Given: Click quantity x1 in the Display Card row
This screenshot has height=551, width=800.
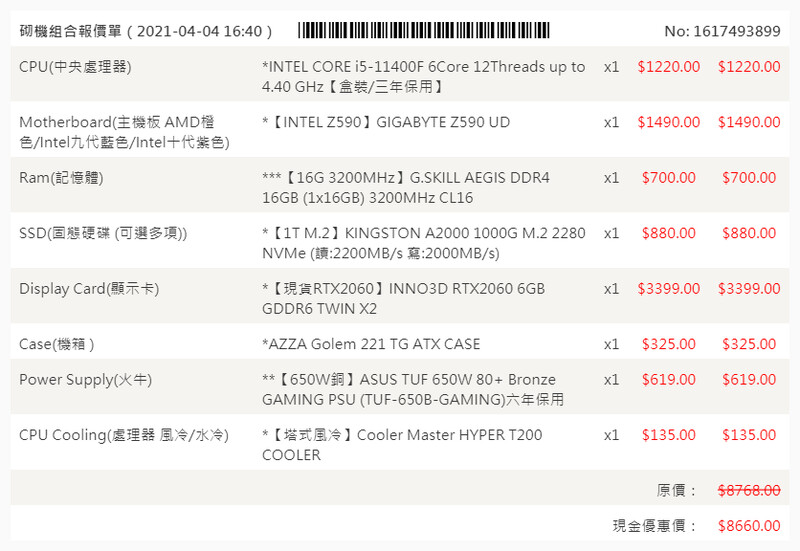Looking at the screenshot, I should point(611,289).
